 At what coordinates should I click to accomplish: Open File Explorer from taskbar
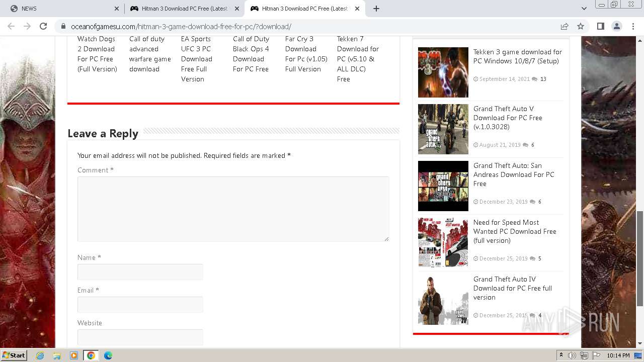click(x=57, y=355)
